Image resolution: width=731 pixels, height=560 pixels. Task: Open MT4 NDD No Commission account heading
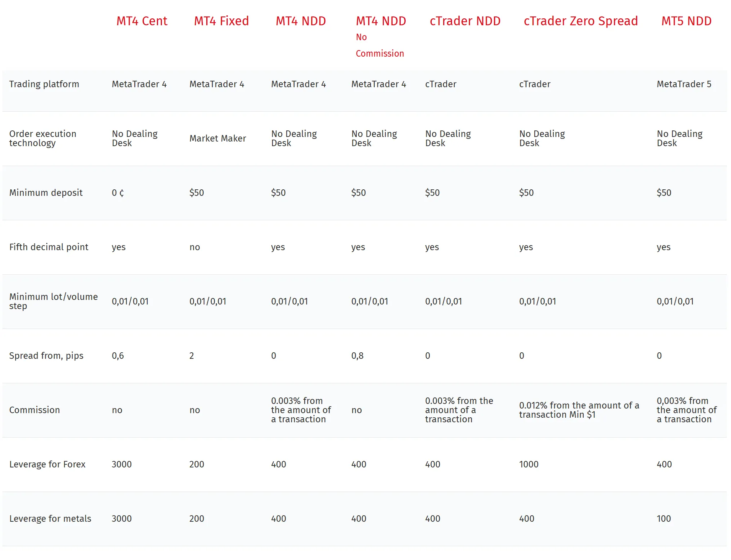tap(381, 37)
